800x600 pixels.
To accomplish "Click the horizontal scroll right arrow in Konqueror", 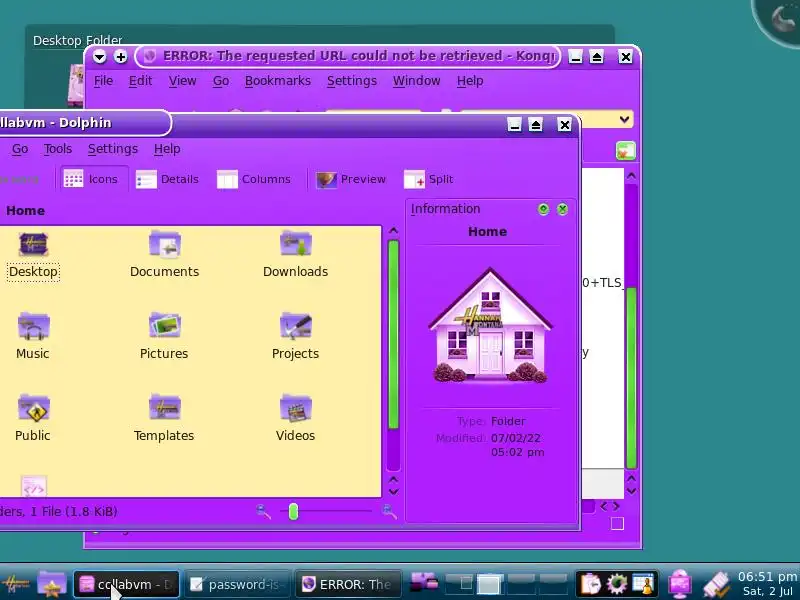I will [616, 506].
